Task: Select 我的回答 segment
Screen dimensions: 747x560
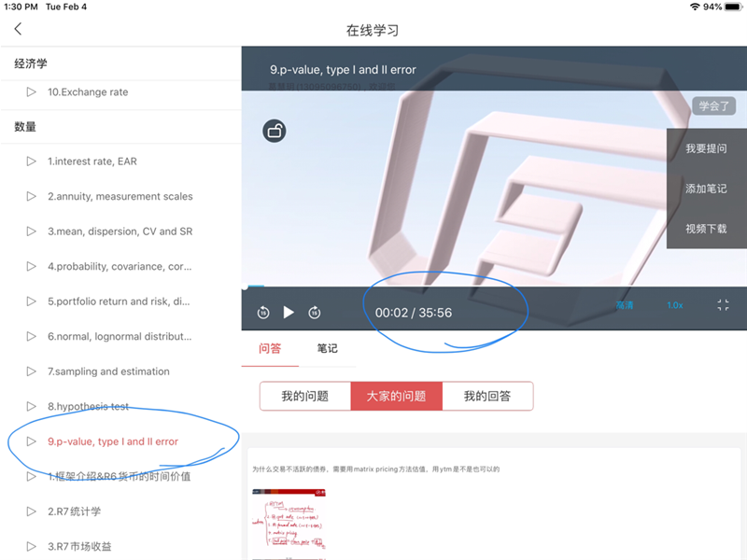Action: (487, 396)
